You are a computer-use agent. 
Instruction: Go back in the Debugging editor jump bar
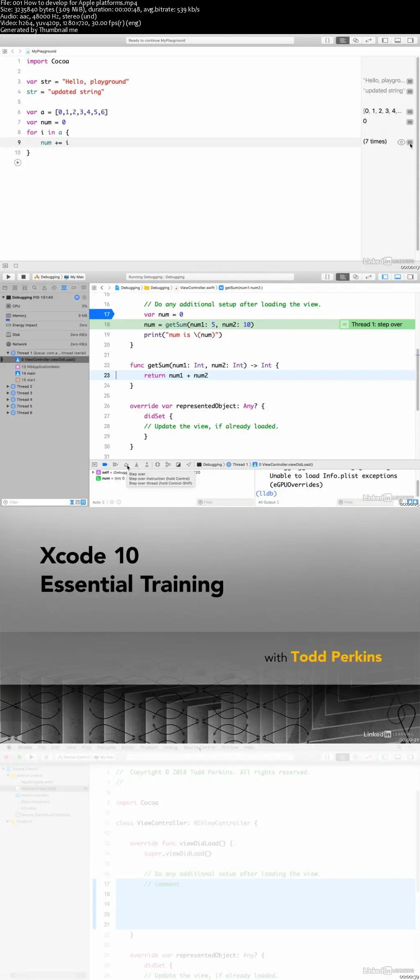[x=102, y=288]
